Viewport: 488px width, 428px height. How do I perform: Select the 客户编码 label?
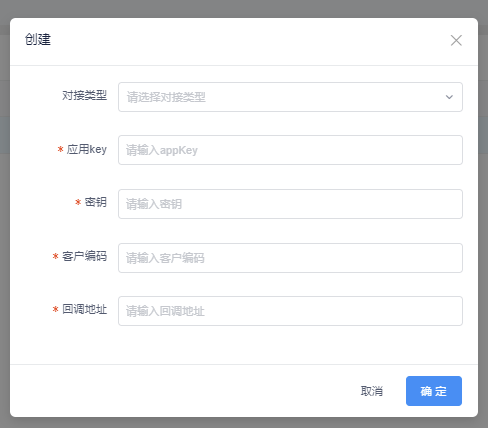pyautogui.click(x=84, y=256)
